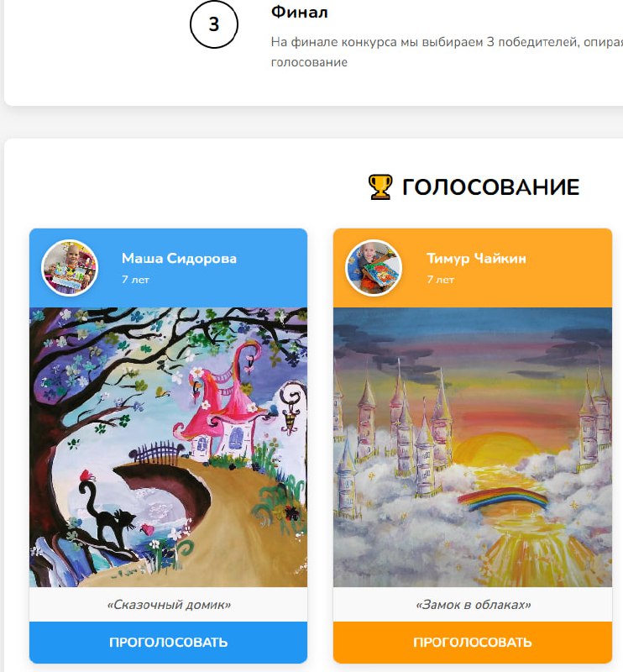Click the ГОЛОСОВАНИЕ section heading
623x672 pixels.
tap(490, 187)
